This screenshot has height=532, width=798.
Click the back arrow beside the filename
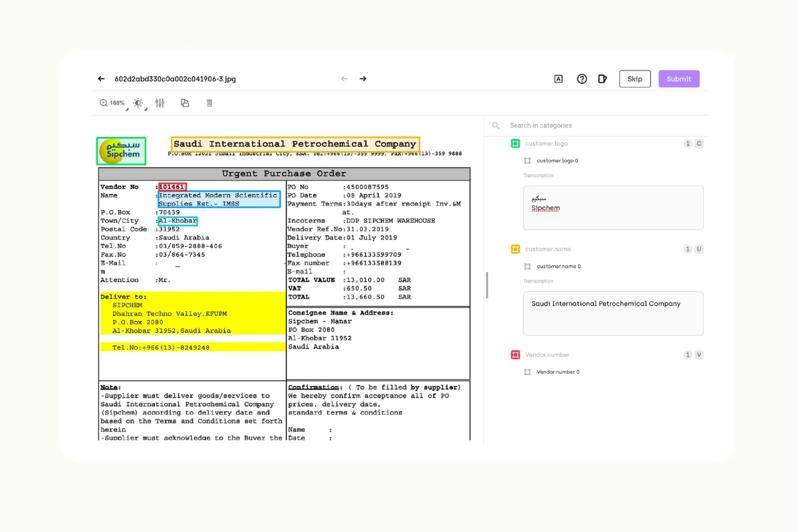click(x=101, y=78)
